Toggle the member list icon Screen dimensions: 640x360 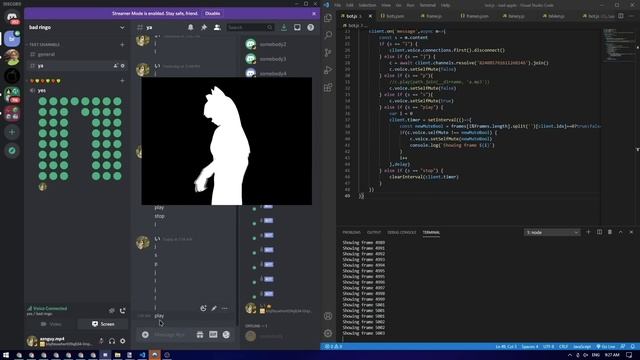tap(217, 27)
